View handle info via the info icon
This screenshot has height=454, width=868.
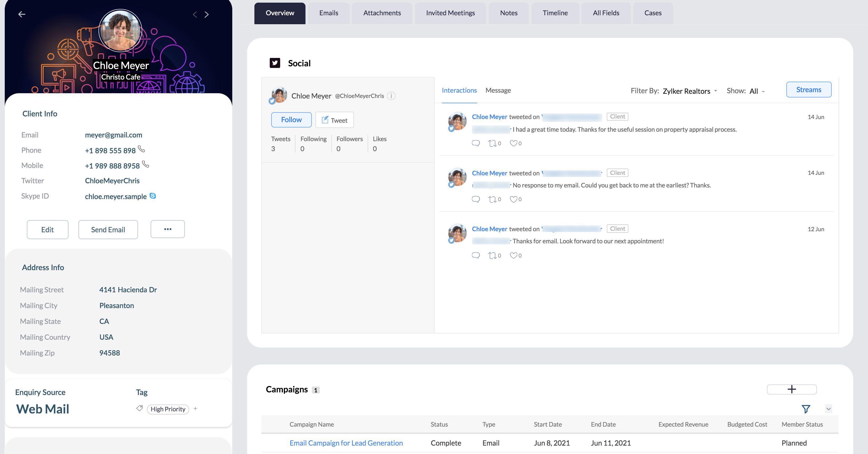coord(391,96)
